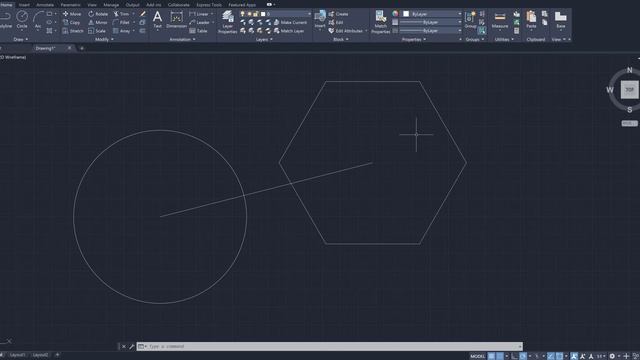
Task: Select the Scale tool
Action: click(x=97, y=31)
